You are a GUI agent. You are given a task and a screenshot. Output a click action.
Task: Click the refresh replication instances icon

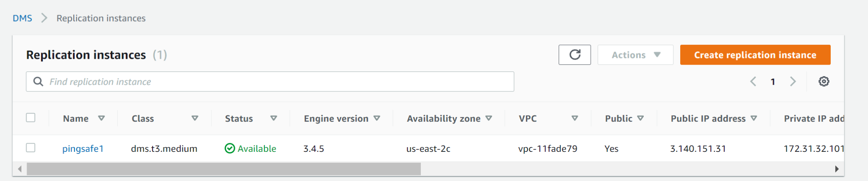click(574, 55)
